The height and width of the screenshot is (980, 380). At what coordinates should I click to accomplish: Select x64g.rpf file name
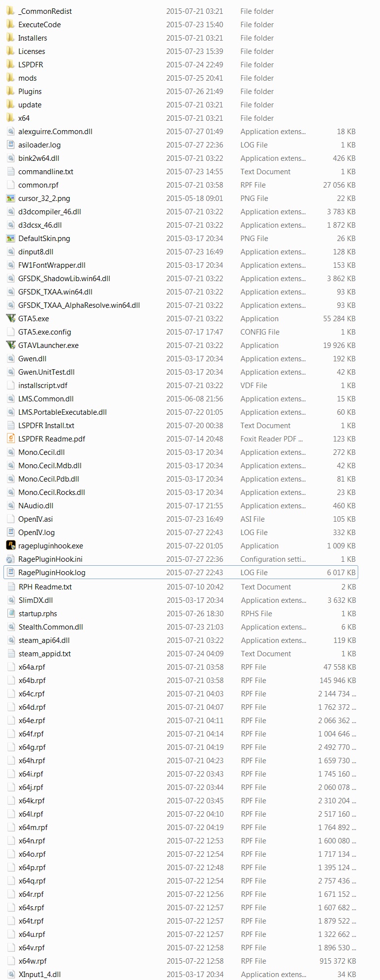pyautogui.click(x=32, y=747)
